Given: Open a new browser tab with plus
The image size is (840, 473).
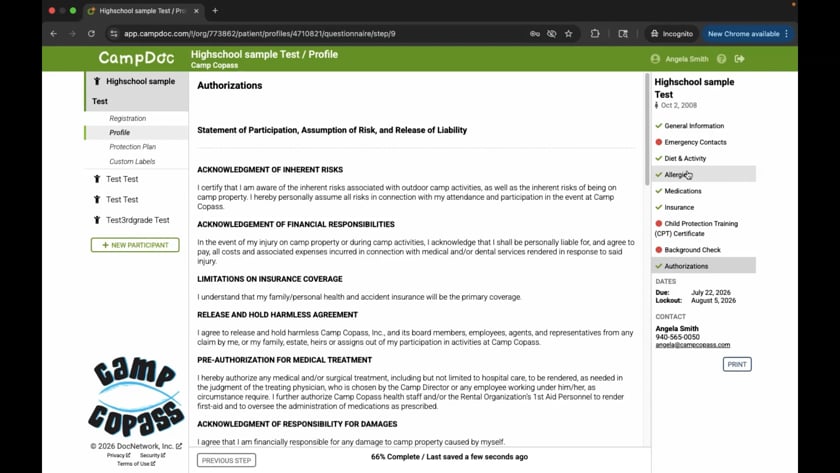Looking at the screenshot, I should 215,11.
